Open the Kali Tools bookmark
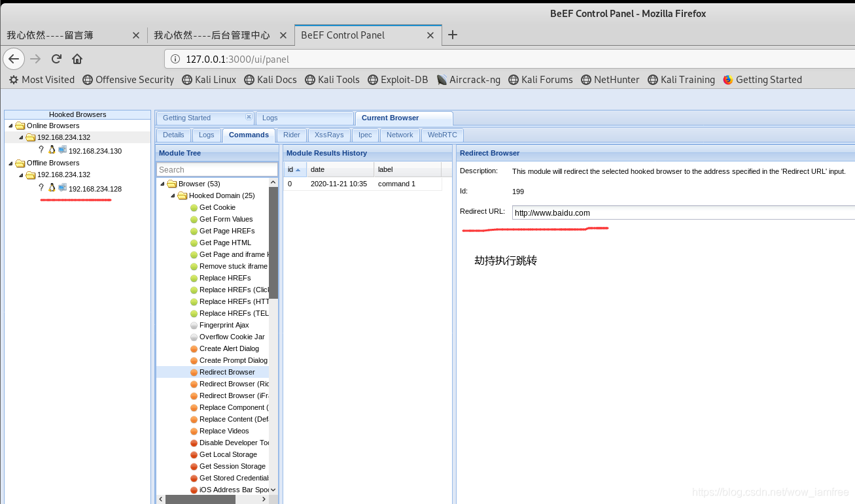 [332, 80]
